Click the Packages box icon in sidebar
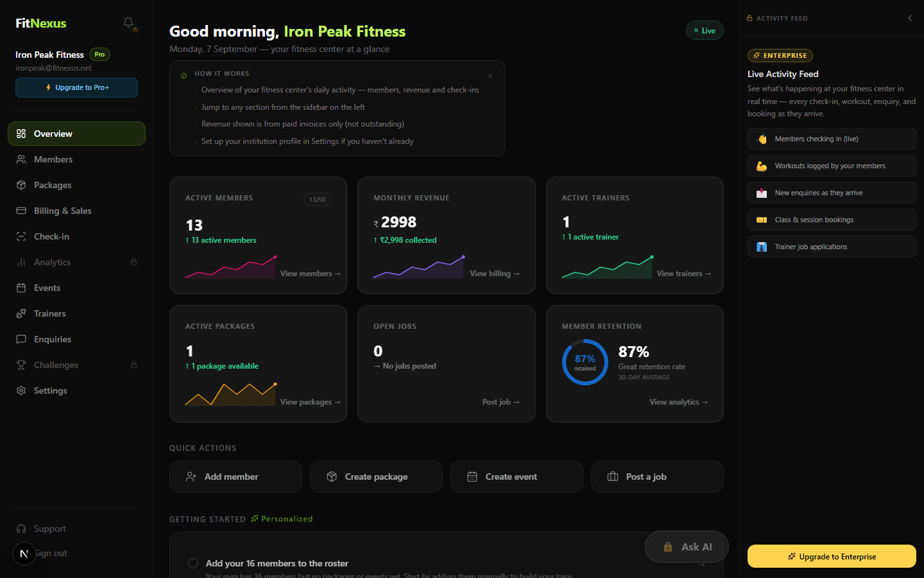Image resolution: width=924 pixels, height=578 pixels. pyautogui.click(x=21, y=185)
